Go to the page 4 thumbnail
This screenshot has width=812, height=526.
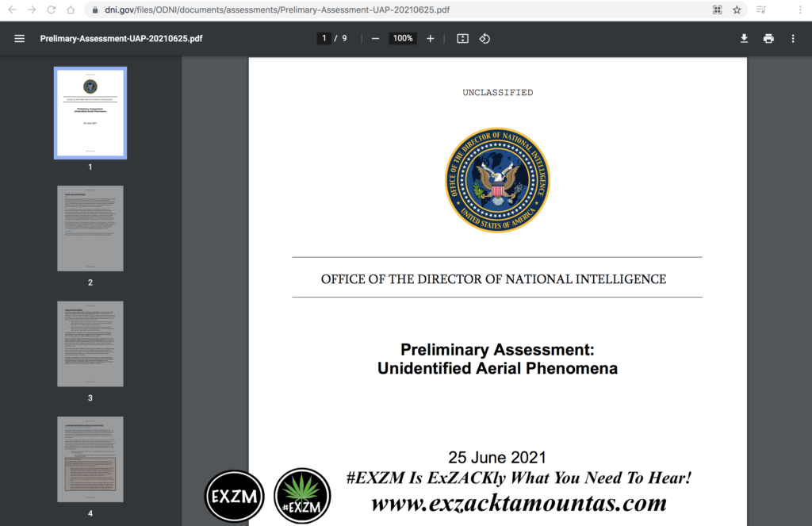click(x=90, y=459)
